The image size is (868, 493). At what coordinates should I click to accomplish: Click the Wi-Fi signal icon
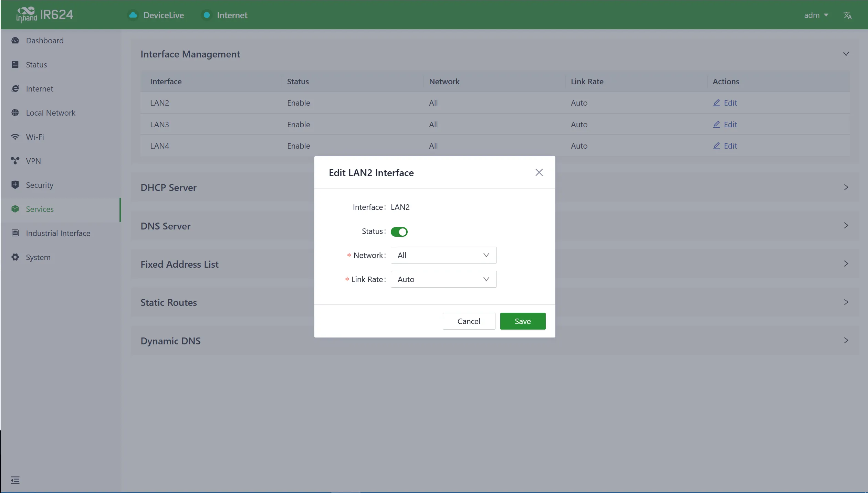[15, 137]
